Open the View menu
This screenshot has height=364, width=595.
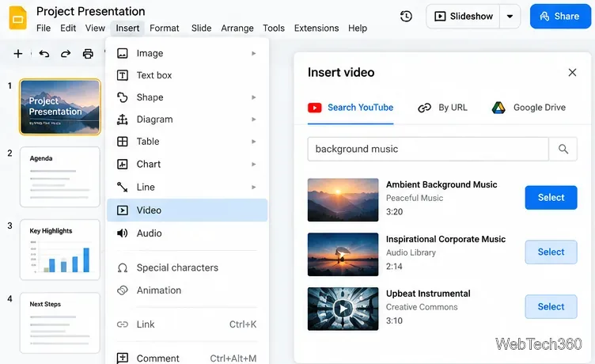[95, 28]
